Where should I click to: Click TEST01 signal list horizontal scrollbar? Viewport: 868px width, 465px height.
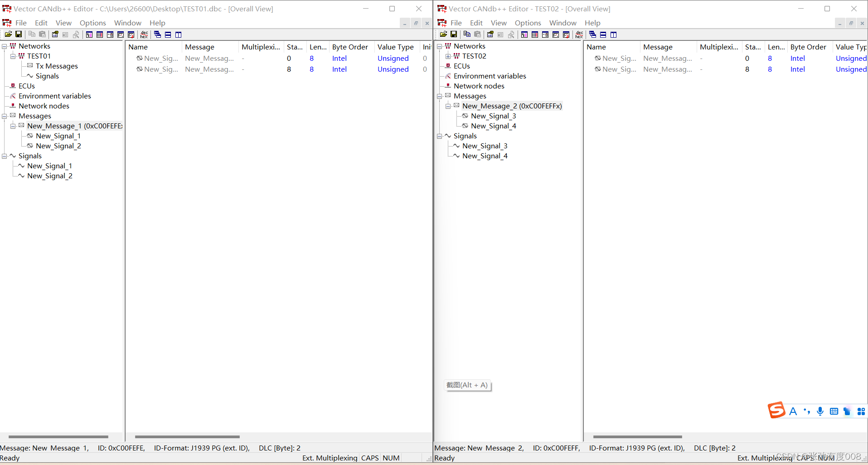(x=187, y=437)
